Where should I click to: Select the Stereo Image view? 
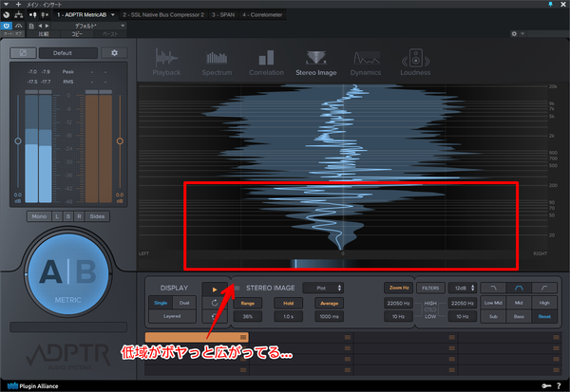point(316,62)
